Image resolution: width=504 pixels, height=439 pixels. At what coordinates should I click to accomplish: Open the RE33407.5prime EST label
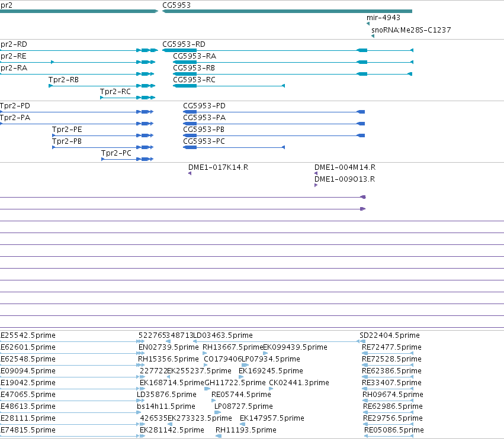[391, 383]
